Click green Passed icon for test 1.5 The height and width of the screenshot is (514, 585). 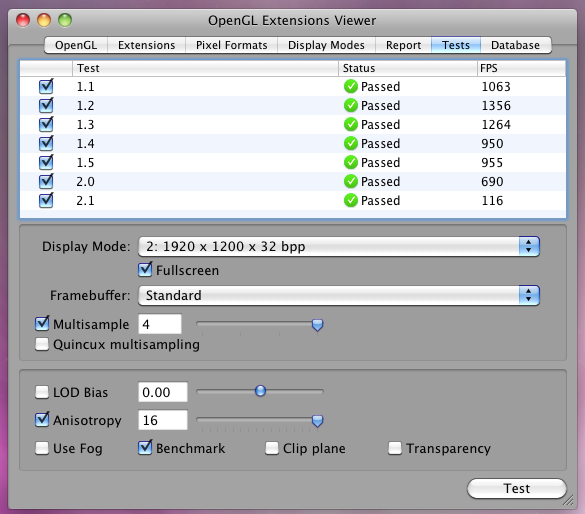351,162
